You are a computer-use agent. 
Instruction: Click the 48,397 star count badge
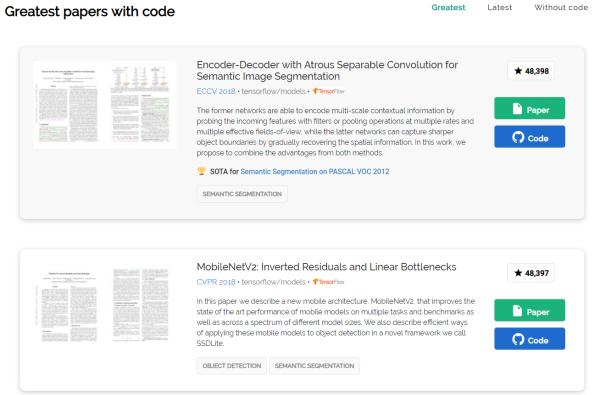tap(531, 273)
